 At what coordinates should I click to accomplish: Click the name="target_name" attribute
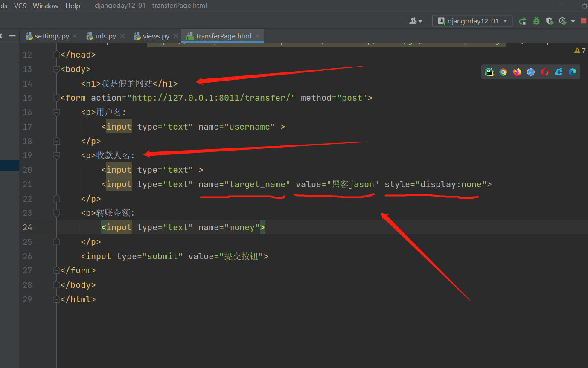[245, 184]
